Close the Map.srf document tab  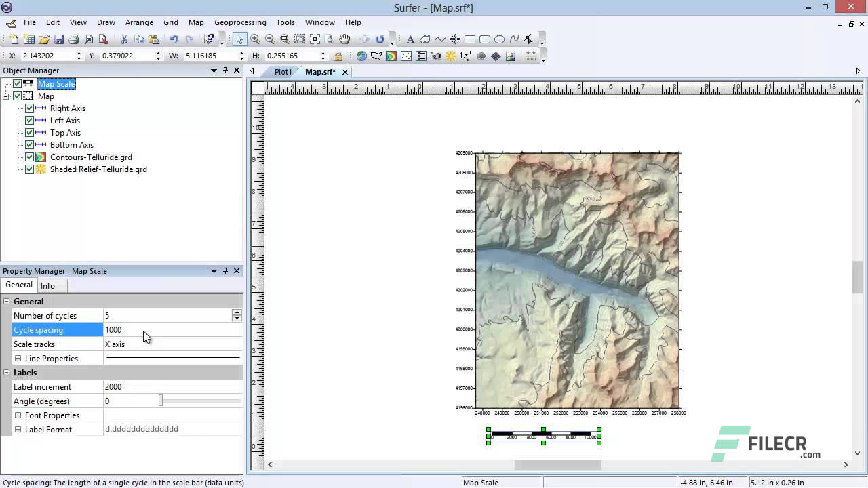(x=345, y=72)
